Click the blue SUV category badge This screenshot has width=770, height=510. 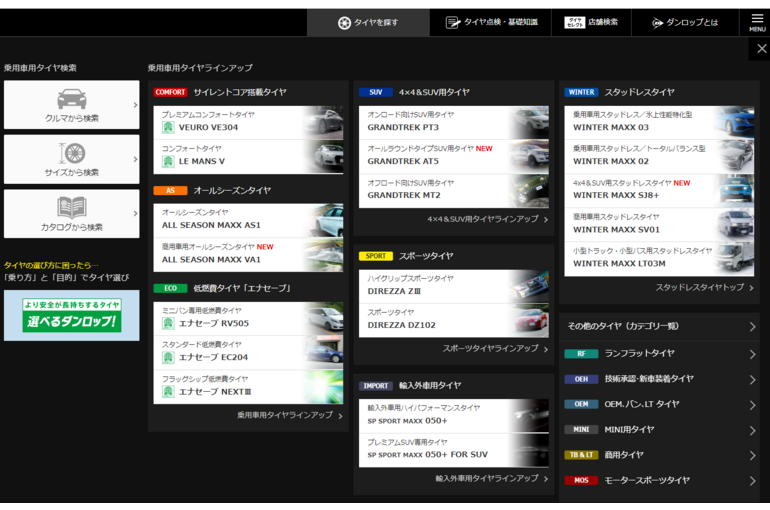376,92
